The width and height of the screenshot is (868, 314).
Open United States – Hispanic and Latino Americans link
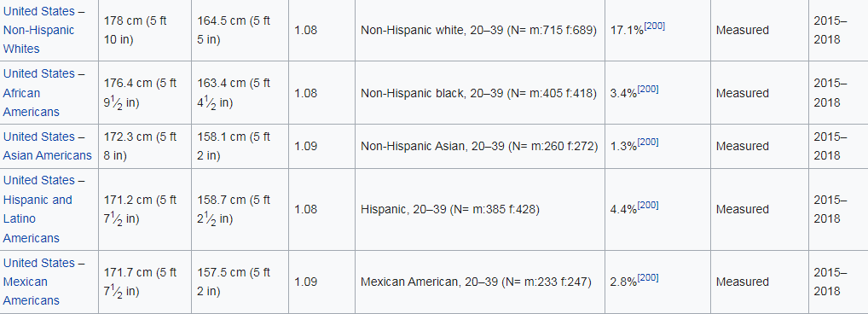pos(43,209)
